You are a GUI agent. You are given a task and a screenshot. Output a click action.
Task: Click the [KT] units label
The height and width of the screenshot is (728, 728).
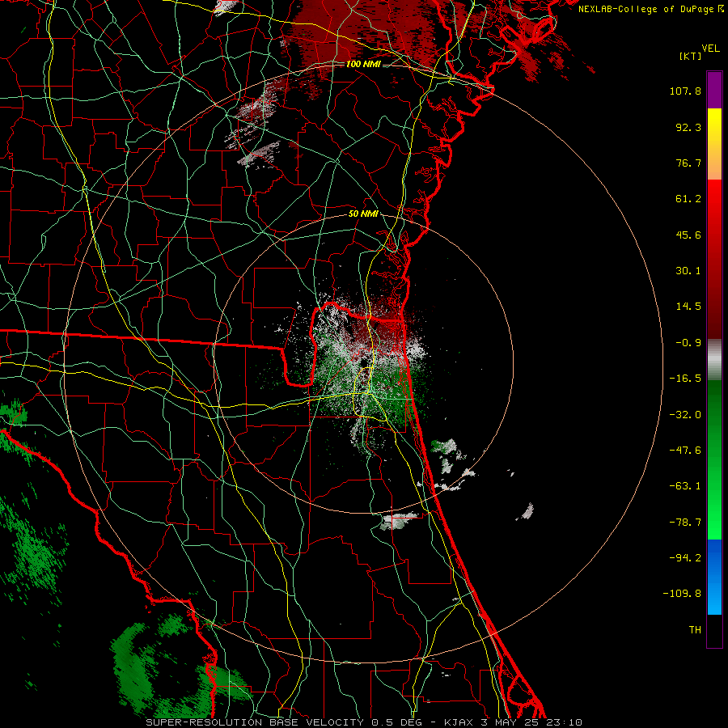pos(691,56)
